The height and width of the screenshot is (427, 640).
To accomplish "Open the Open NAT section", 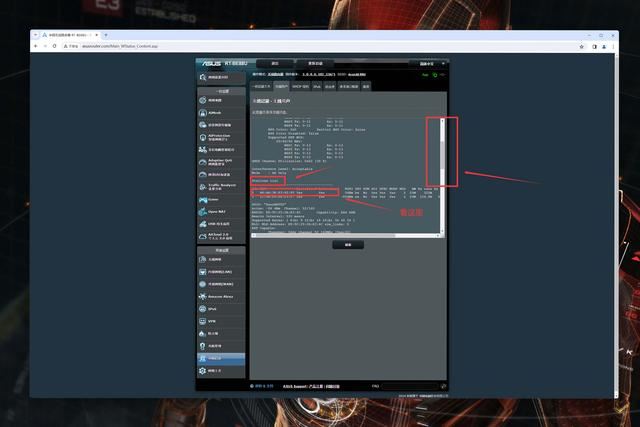I will pos(221,211).
